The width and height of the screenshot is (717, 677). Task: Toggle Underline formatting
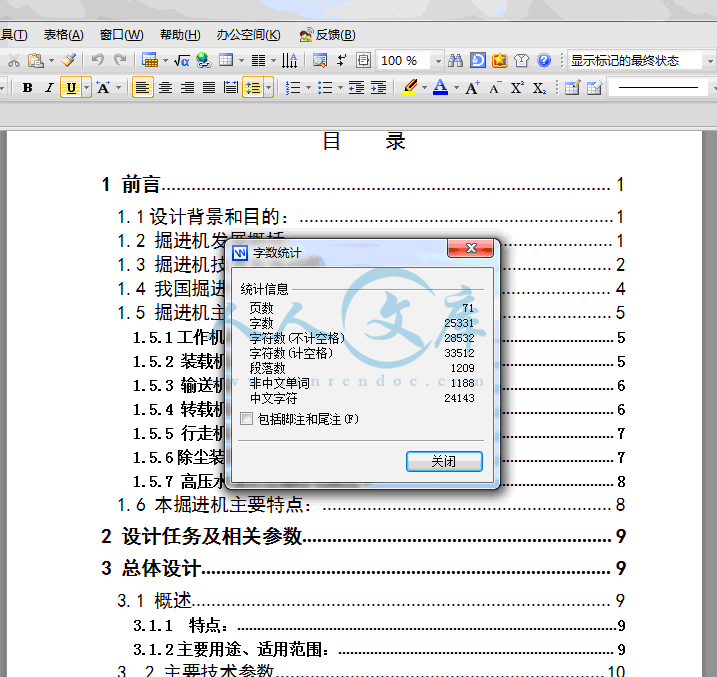pos(71,87)
